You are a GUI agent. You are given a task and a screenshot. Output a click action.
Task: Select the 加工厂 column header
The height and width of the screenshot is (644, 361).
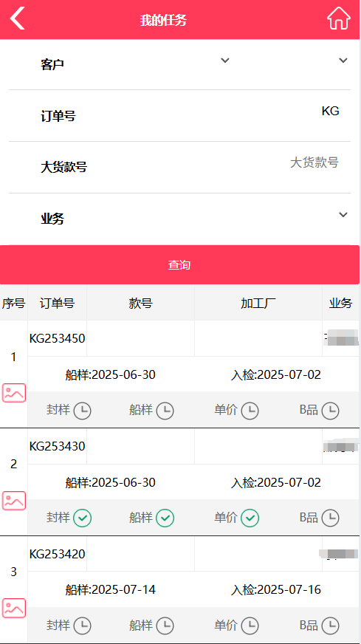(258, 303)
